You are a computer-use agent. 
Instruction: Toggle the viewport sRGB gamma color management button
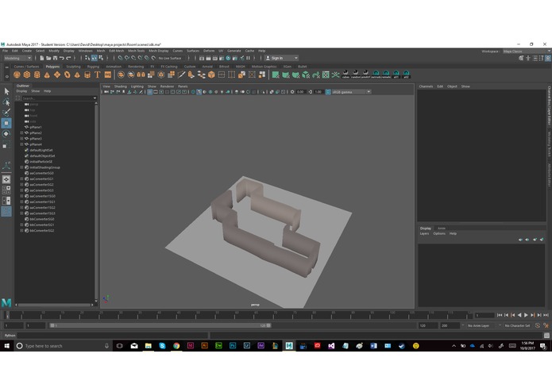coord(328,92)
